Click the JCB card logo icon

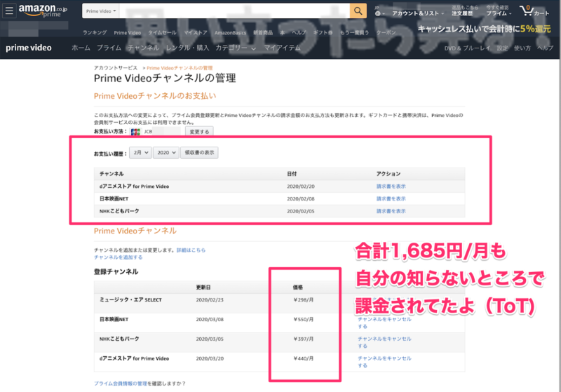[x=135, y=132]
